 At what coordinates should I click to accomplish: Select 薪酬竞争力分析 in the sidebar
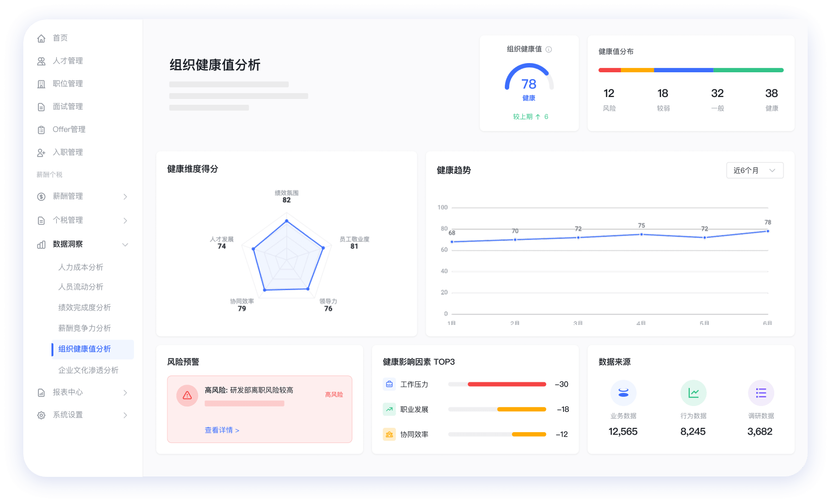point(84,328)
